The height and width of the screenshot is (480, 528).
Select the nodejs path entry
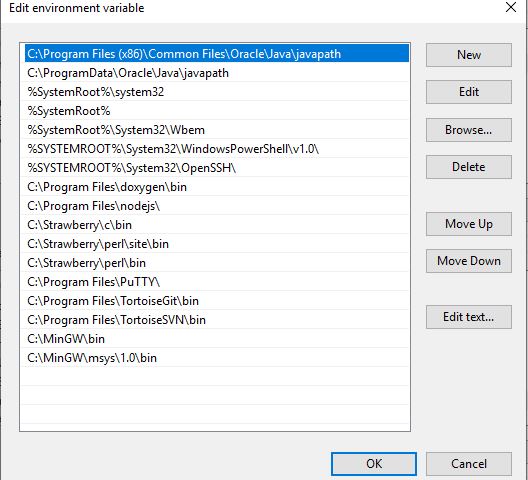tap(217, 206)
